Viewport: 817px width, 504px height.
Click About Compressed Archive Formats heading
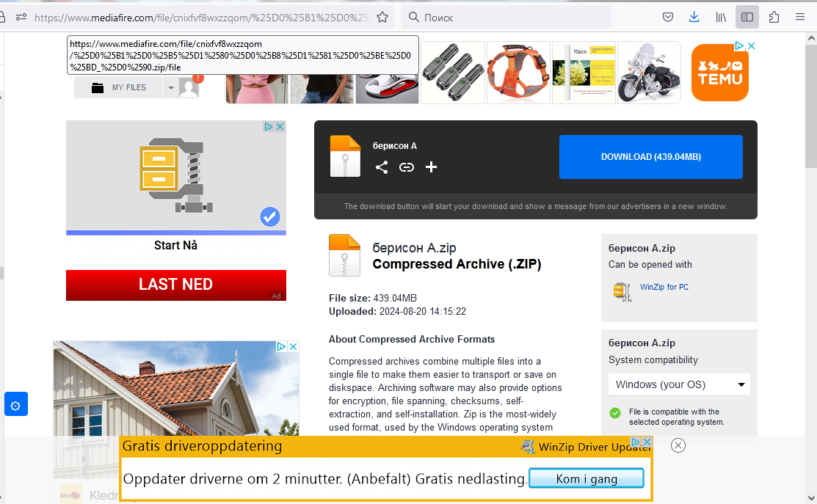[x=412, y=340]
